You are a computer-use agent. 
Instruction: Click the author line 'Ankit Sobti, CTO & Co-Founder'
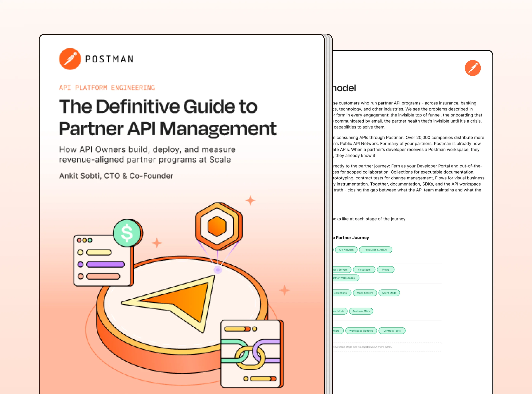pos(116,176)
